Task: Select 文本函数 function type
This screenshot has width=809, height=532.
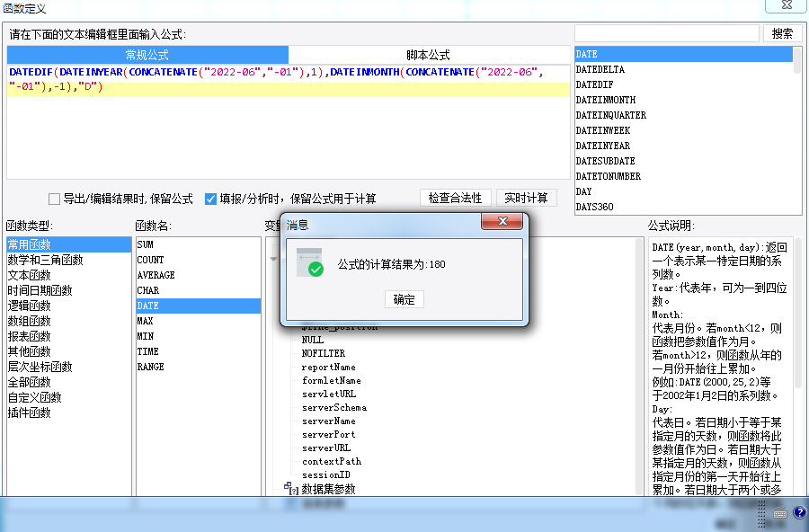Action: (x=69, y=275)
